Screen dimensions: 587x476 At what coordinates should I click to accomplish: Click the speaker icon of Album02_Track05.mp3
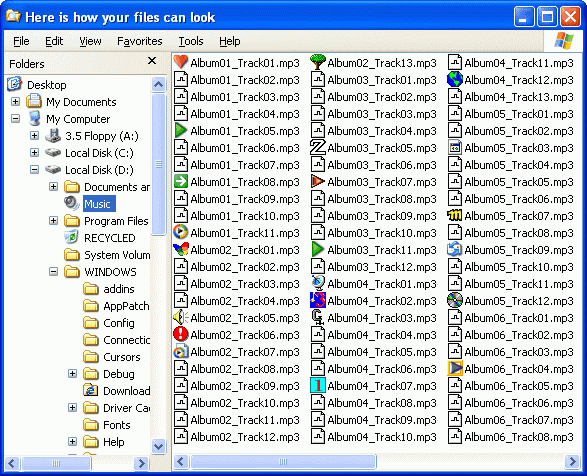[180, 317]
